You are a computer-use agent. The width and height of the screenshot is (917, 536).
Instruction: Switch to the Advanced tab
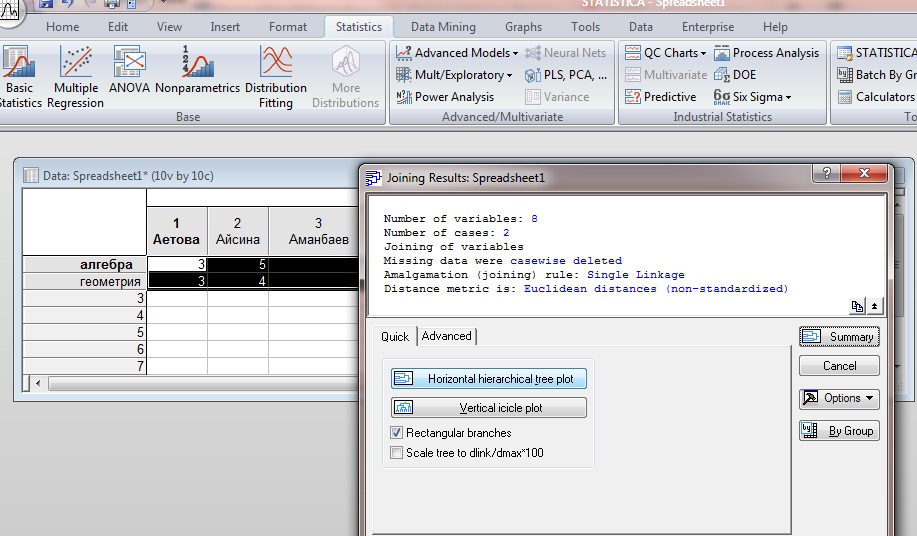446,336
